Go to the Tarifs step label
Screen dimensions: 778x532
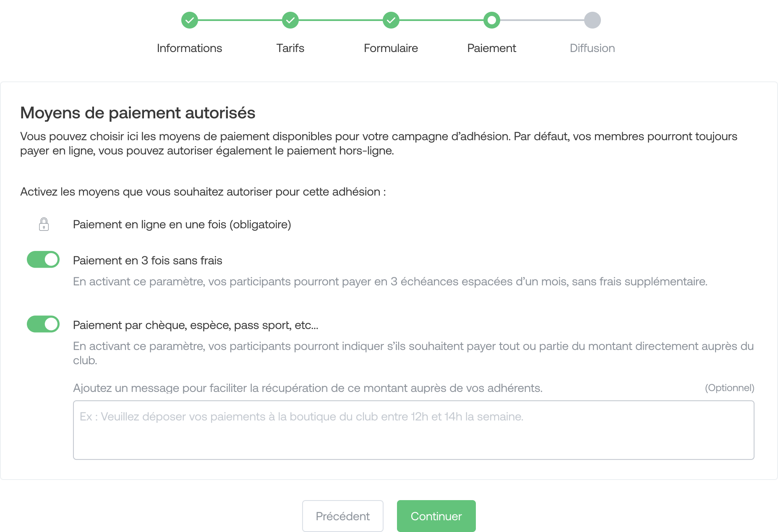tap(290, 48)
